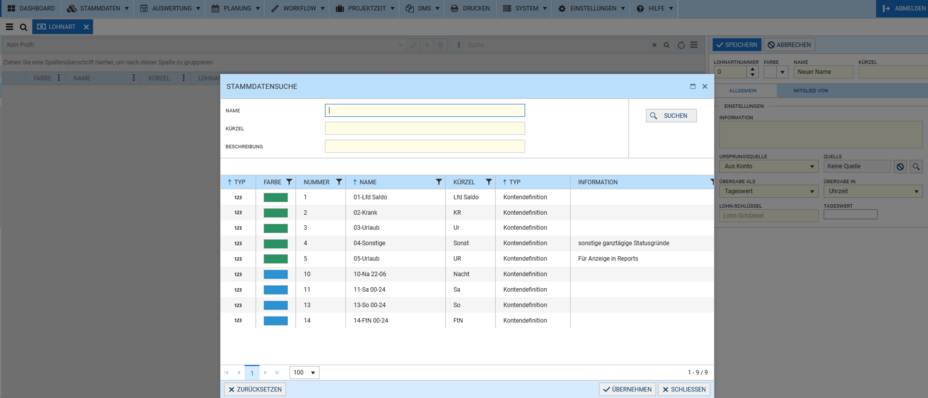Open the Stammdaten menu
928x398 pixels.
pos(98,9)
